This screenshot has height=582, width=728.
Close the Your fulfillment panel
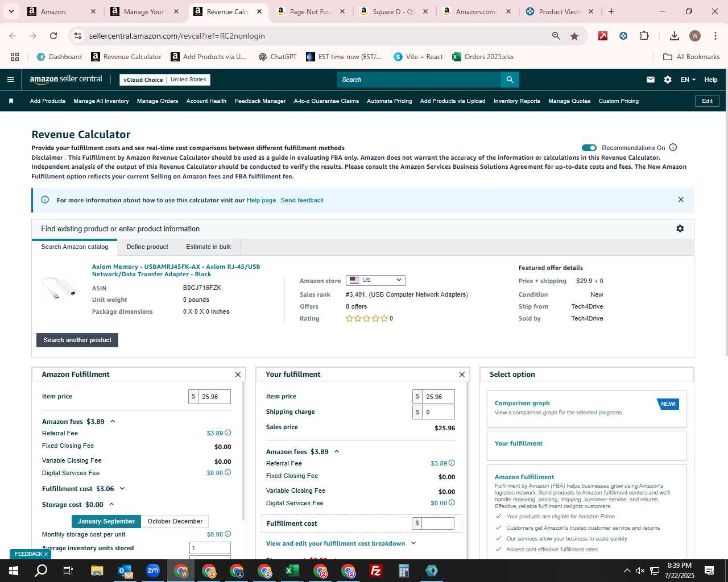462,375
